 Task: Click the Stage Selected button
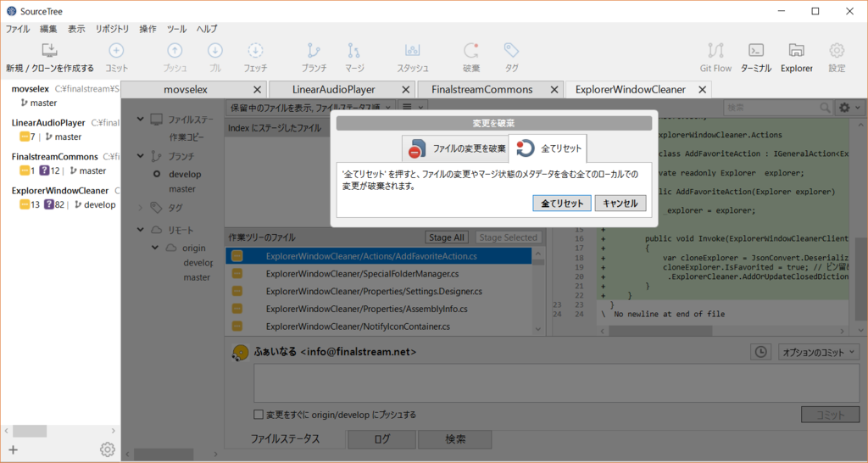click(509, 237)
